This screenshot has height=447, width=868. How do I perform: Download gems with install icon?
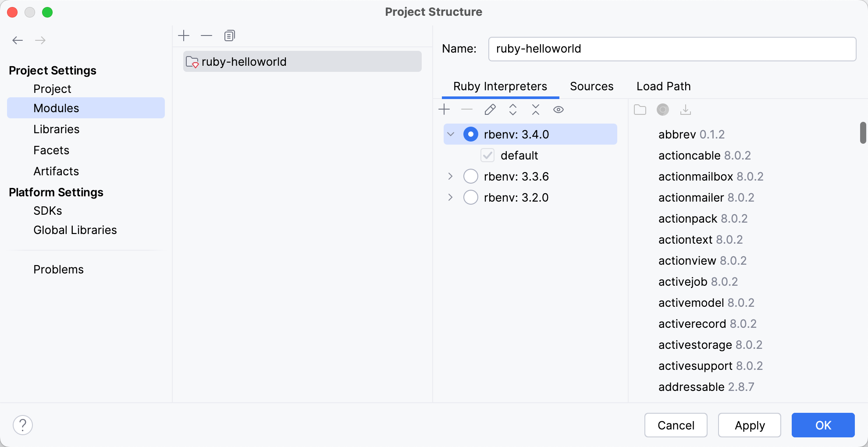(685, 110)
